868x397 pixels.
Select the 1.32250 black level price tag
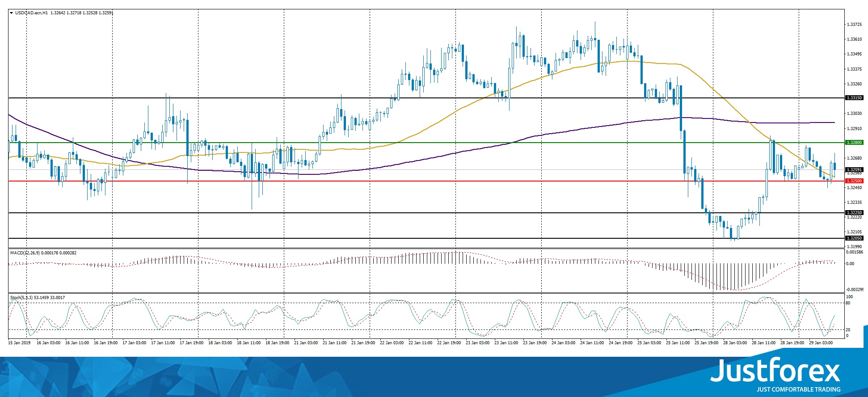pos(854,213)
